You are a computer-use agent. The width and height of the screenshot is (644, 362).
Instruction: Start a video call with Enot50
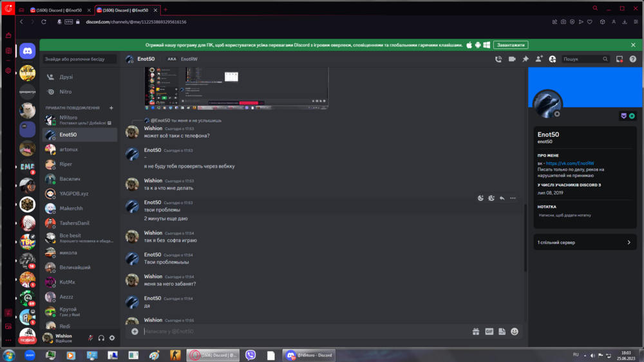(512, 59)
